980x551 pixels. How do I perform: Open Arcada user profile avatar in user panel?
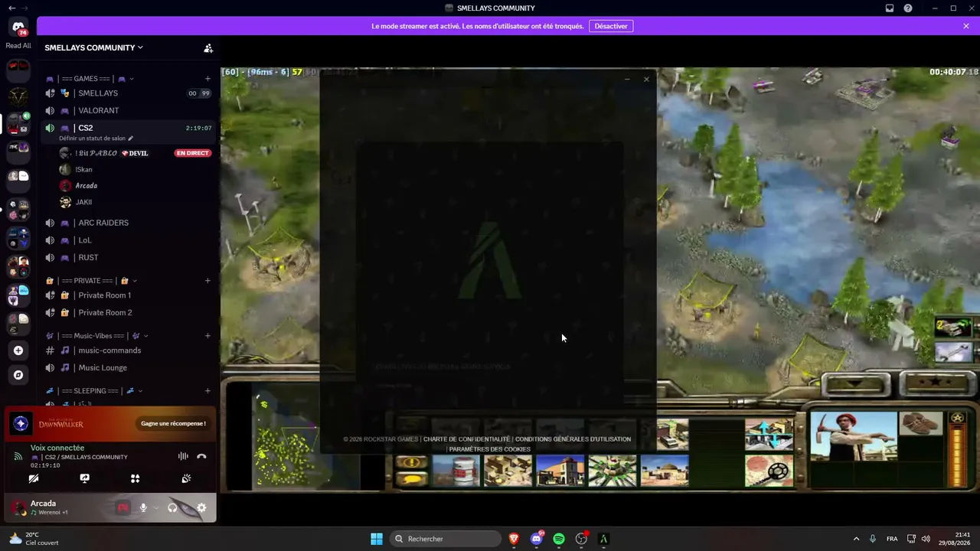click(19, 507)
